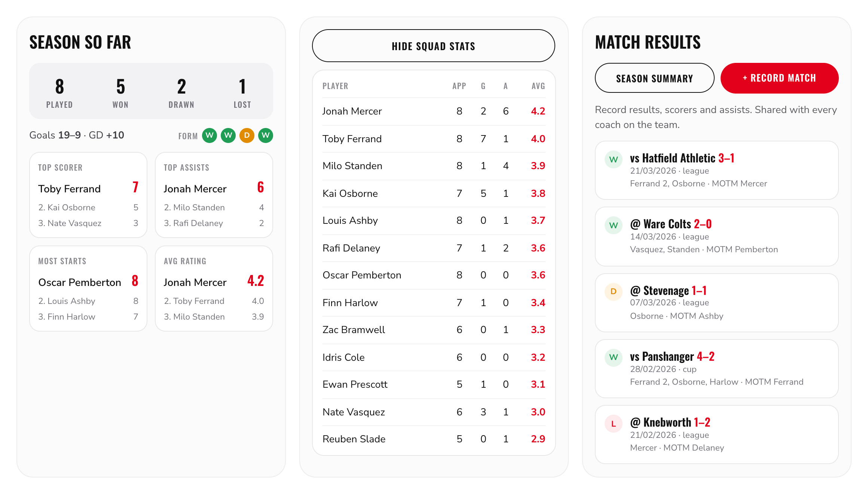The width and height of the screenshot is (868, 494).
Task: Click the Panshanger win badge
Action: pos(614,357)
